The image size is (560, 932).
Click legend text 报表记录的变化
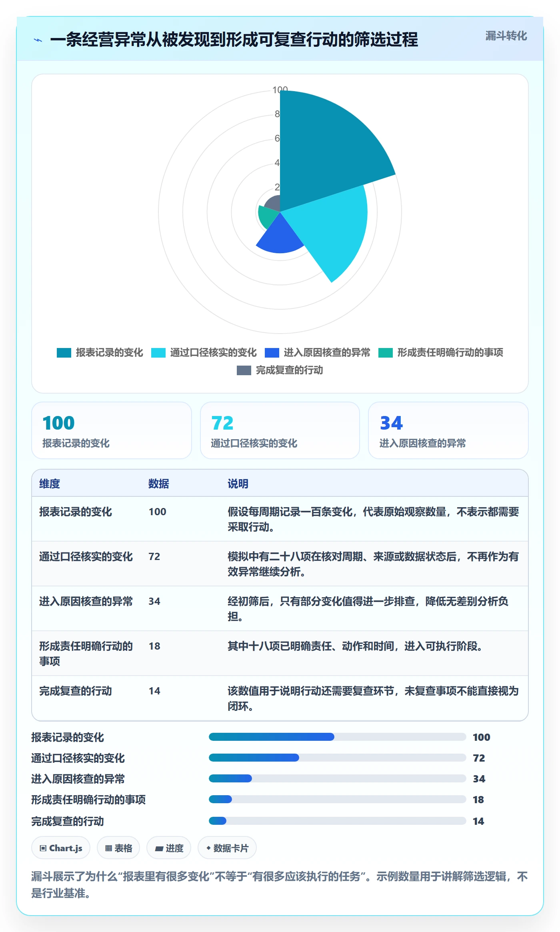point(109,352)
